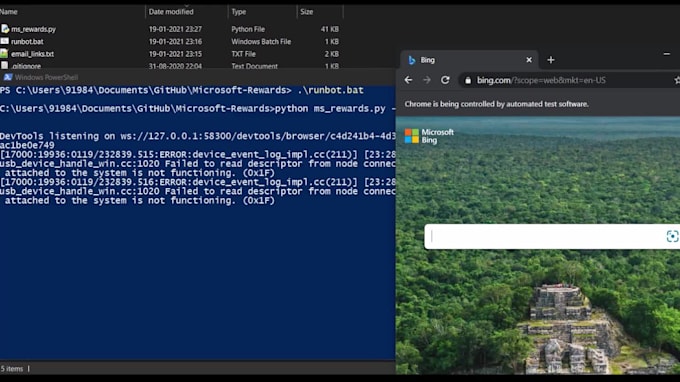Reload the Bing page

point(445,80)
